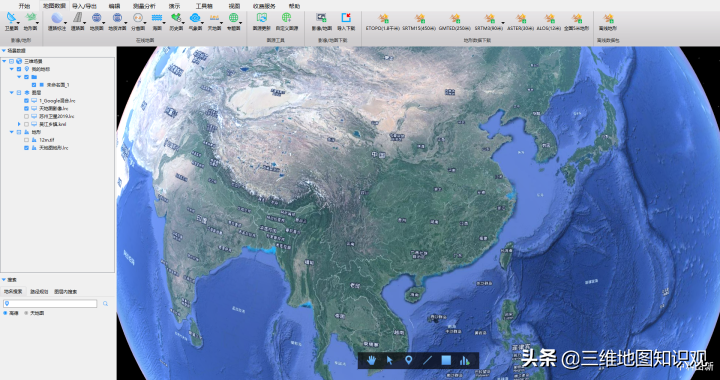Open the 道路标注 dropdown arrow
720x380 pixels.
click(66, 22)
